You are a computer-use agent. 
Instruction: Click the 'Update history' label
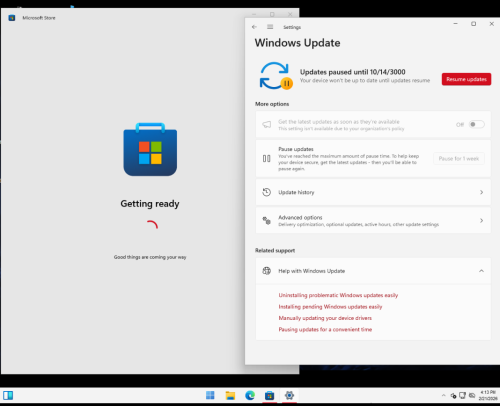(296, 192)
